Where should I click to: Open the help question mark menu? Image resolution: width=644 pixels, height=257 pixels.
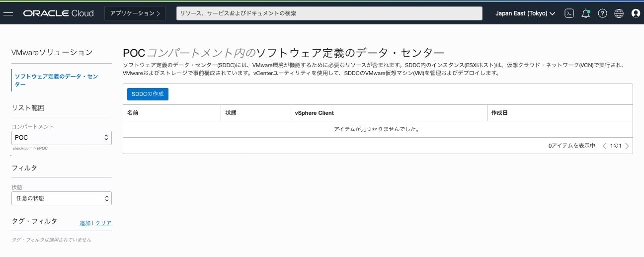pyautogui.click(x=602, y=13)
